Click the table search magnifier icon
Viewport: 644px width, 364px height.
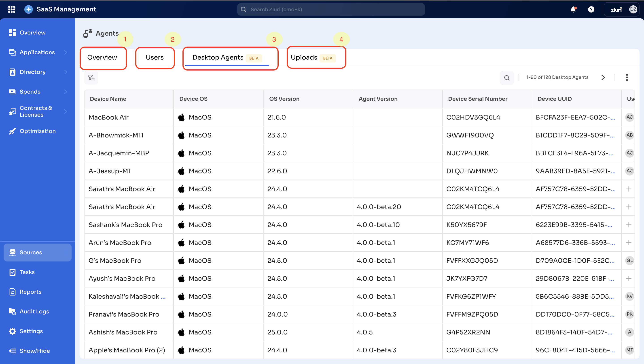click(507, 78)
